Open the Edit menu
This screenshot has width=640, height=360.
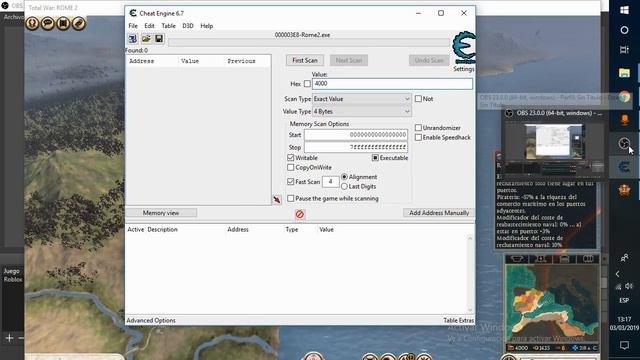pyautogui.click(x=149, y=26)
